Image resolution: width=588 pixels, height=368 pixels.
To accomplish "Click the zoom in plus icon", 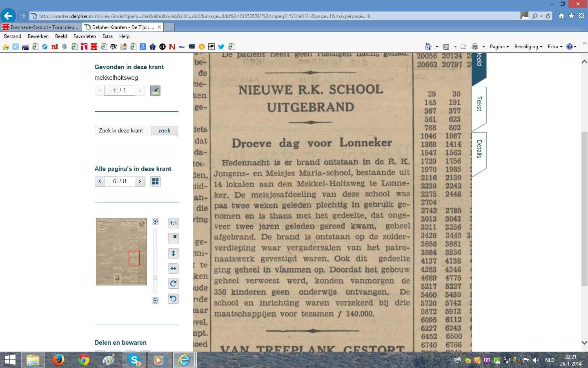I will [x=155, y=221].
